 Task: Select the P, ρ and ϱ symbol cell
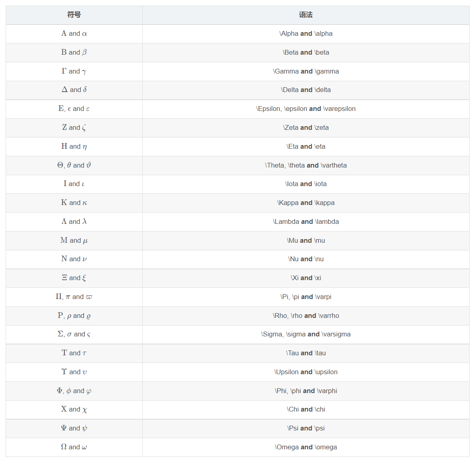pyautogui.click(x=74, y=315)
